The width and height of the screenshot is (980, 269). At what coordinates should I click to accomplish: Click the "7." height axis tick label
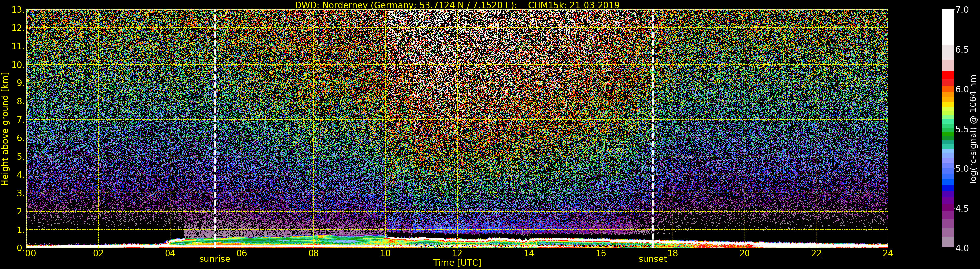click(x=20, y=120)
